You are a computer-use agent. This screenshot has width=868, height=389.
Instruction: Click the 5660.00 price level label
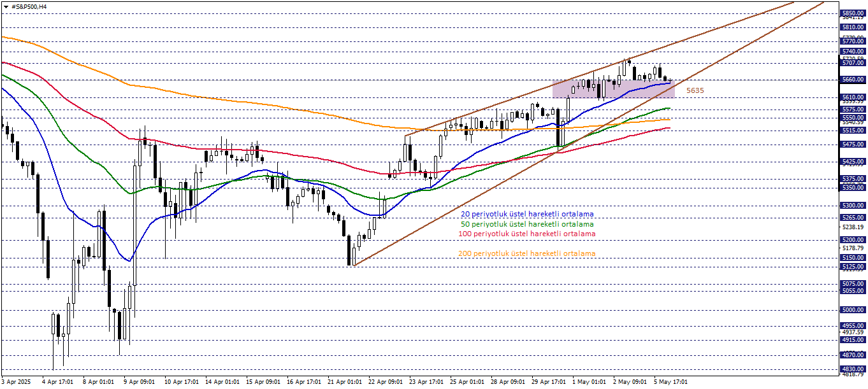pos(853,80)
